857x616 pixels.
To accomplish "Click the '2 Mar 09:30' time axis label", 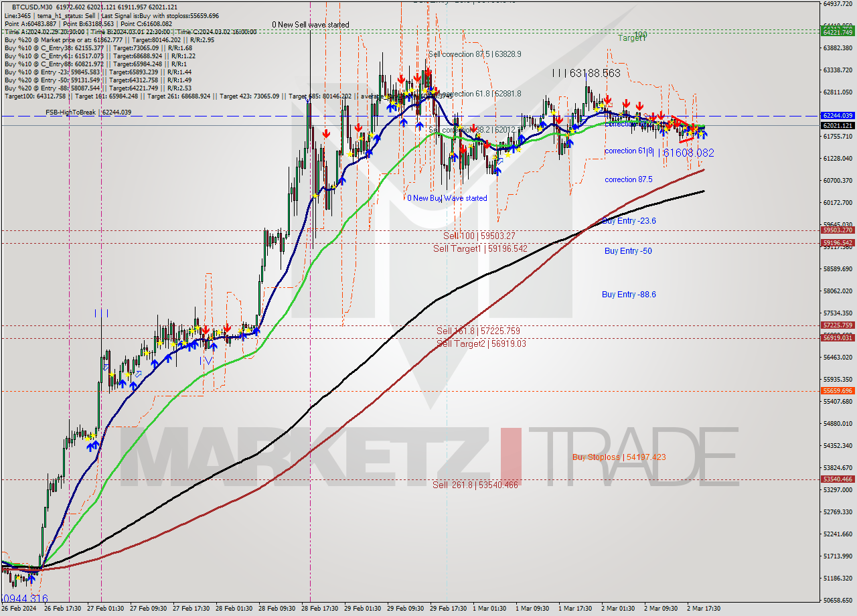I will (661, 609).
